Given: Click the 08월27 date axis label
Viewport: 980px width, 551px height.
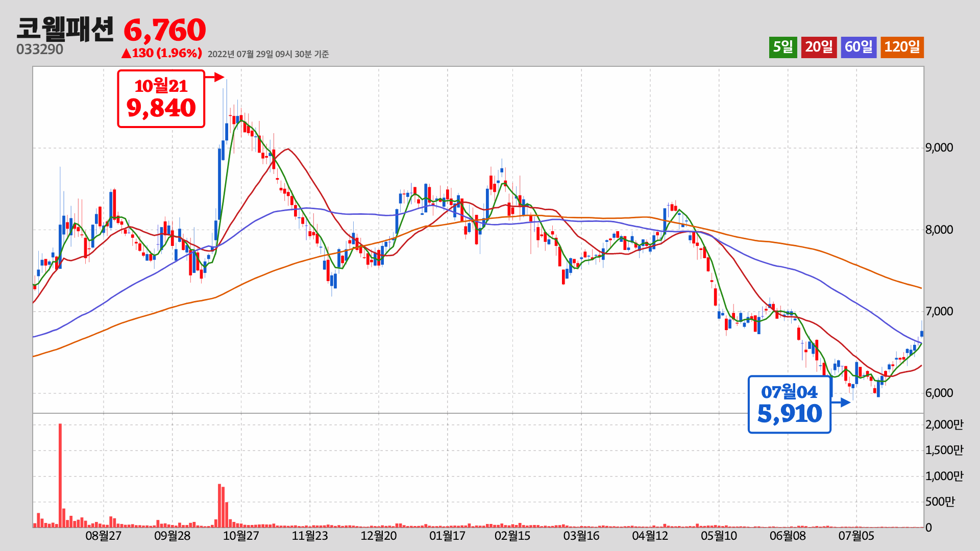Looking at the screenshot, I should click(x=103, y=536).
